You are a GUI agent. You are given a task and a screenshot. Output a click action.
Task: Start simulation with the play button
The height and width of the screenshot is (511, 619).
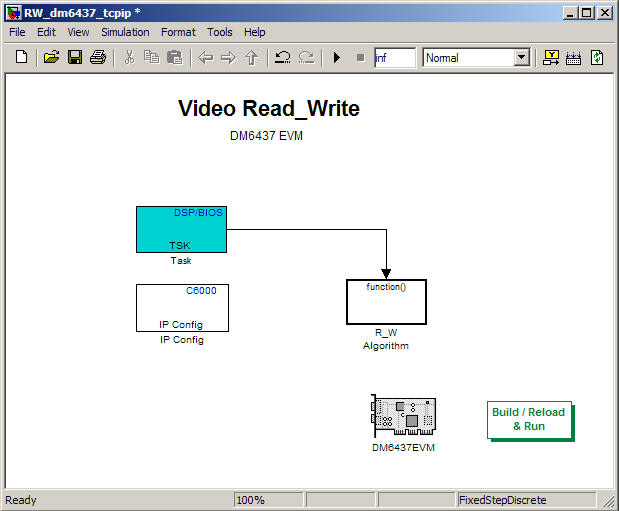coord(337,58)
